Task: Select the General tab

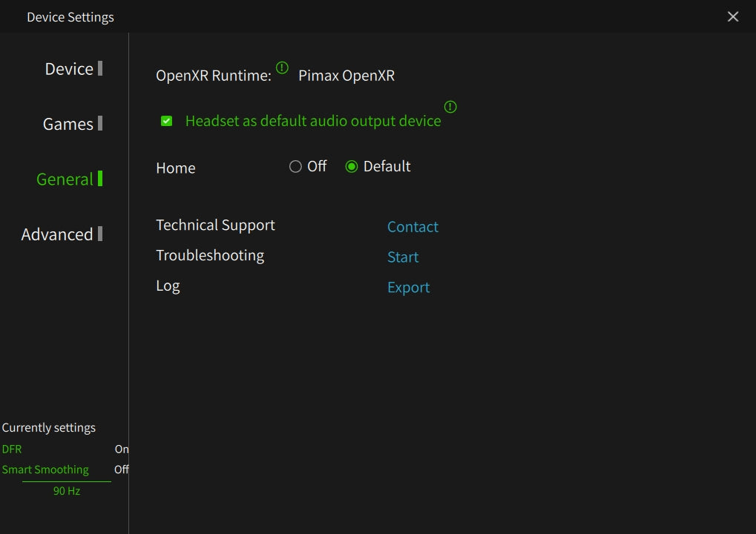Action: [x=65, y=179]
